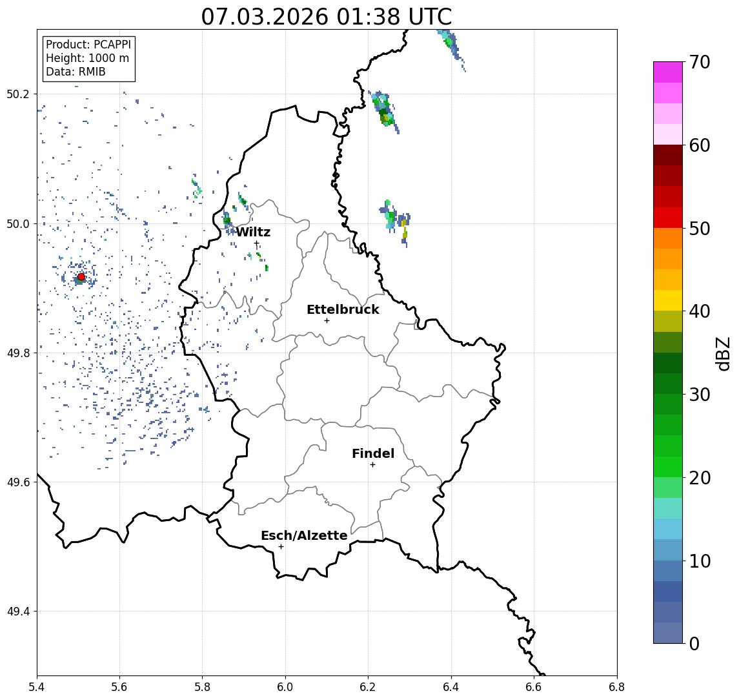Click the 20 tick label on colorbar

(x=700, y=477)
